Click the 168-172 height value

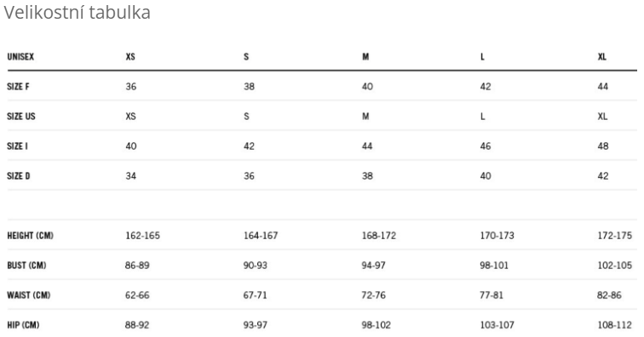tap(379, 236)
